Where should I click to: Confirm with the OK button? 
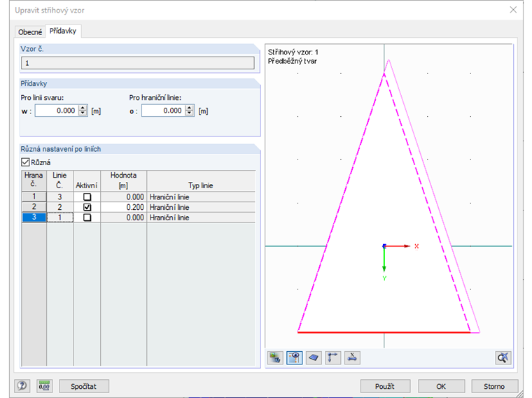coord(441,386)
